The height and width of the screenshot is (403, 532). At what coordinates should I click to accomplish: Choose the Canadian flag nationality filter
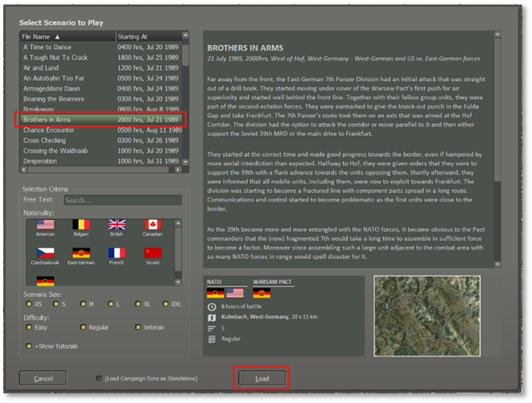coord(153,224)
